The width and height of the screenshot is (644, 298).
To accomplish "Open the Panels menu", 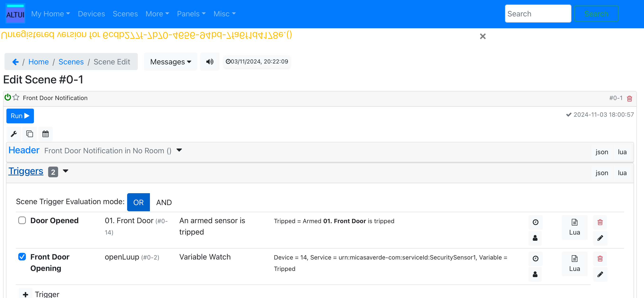I will click(x=191, y=14).
